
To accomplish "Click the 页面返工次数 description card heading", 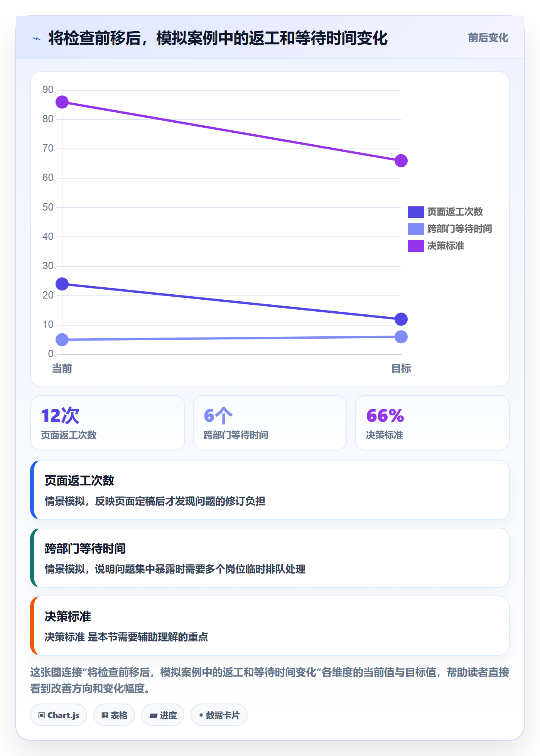I will click(79, 481).
